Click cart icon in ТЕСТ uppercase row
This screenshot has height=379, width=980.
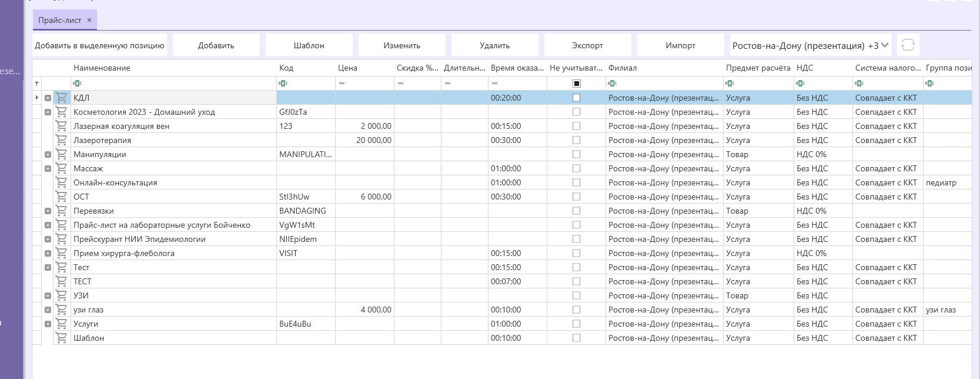click(61, 281)
